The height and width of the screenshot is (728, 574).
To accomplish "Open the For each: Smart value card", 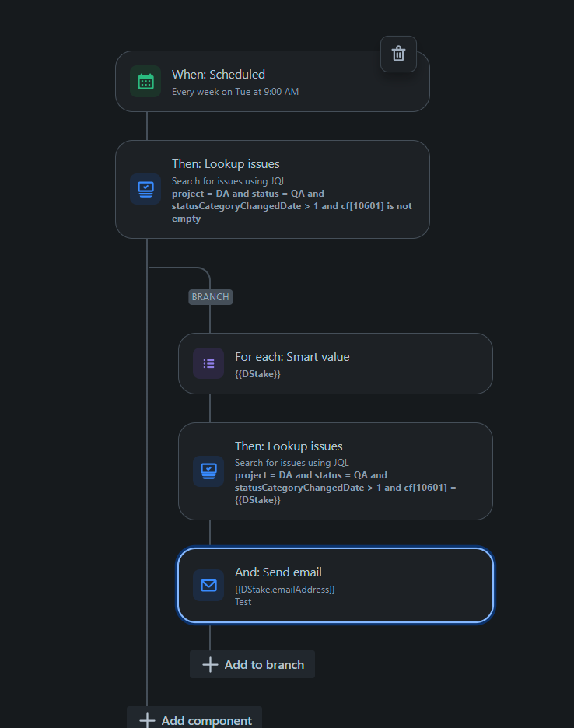I will [335, 363].
